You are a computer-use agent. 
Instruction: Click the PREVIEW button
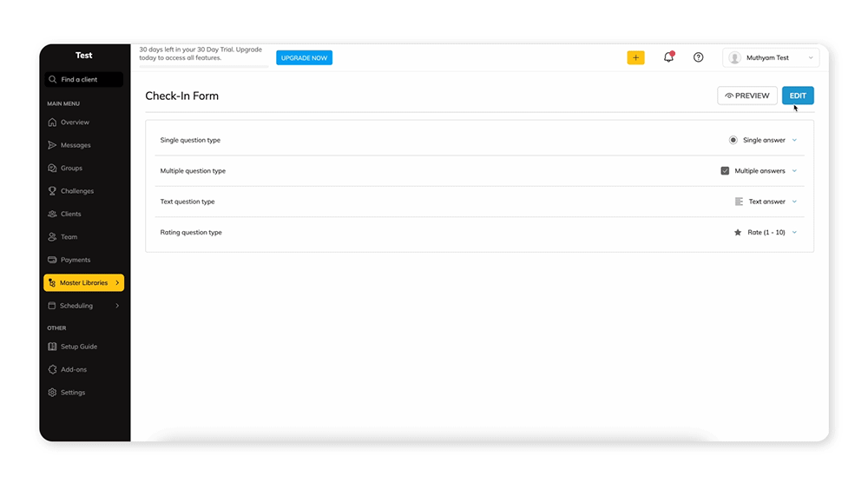pos(746,96)
